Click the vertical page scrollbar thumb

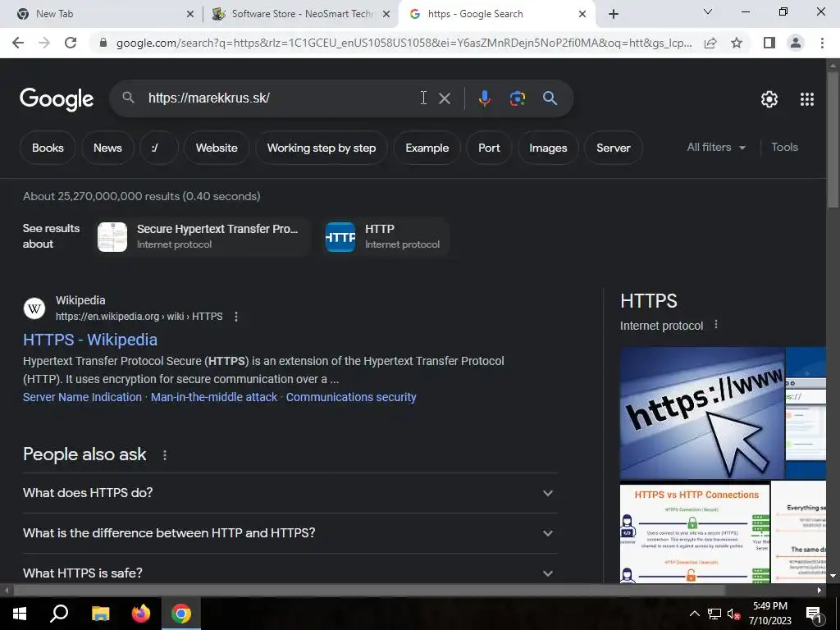833,139
